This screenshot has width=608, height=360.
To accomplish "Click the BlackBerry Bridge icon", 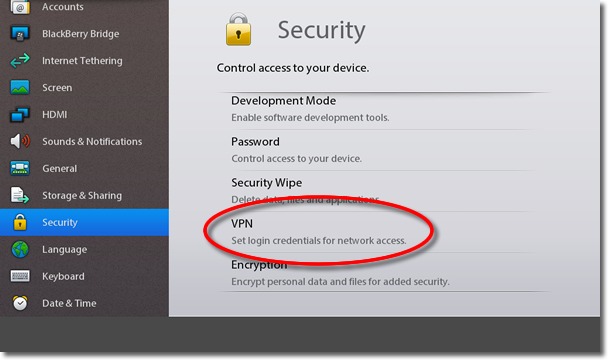I will [20, 34].
